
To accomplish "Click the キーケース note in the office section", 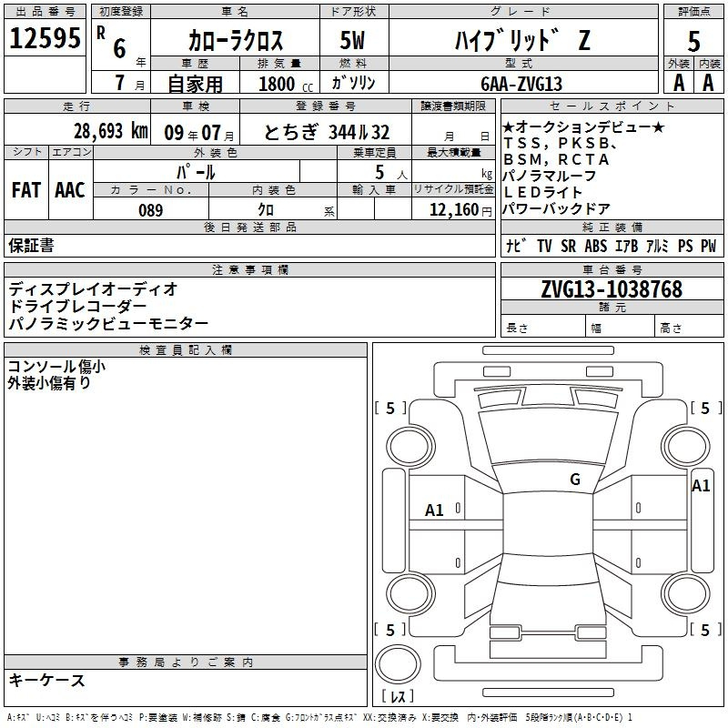I will [47, 680].
